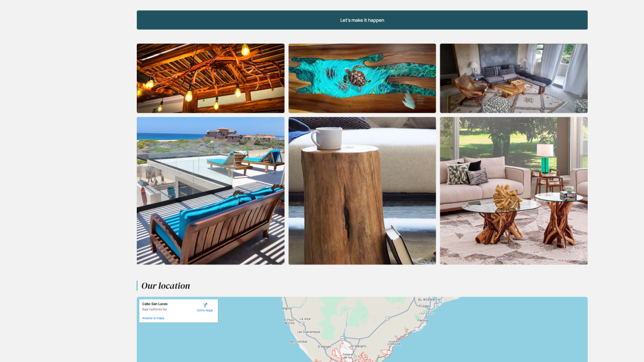Open the "Cómo llegar" directions link
644x362 pixels.
tap(205, 310)
